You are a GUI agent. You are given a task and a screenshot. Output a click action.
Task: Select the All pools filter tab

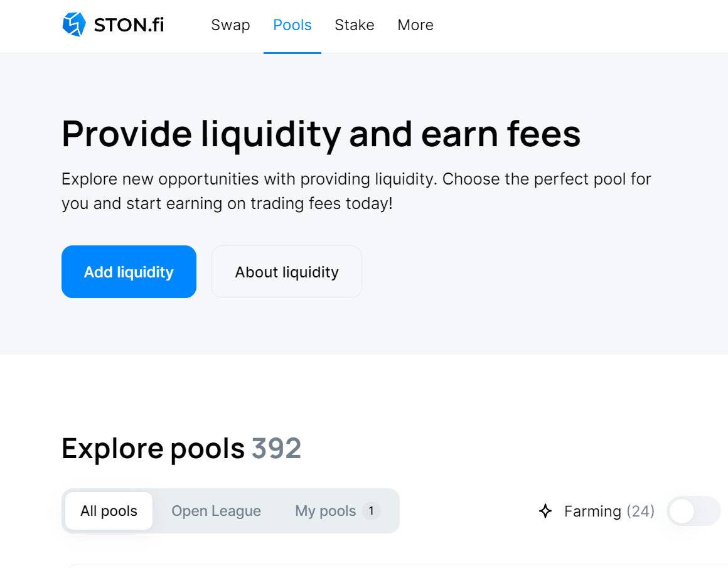pos(109,511)
